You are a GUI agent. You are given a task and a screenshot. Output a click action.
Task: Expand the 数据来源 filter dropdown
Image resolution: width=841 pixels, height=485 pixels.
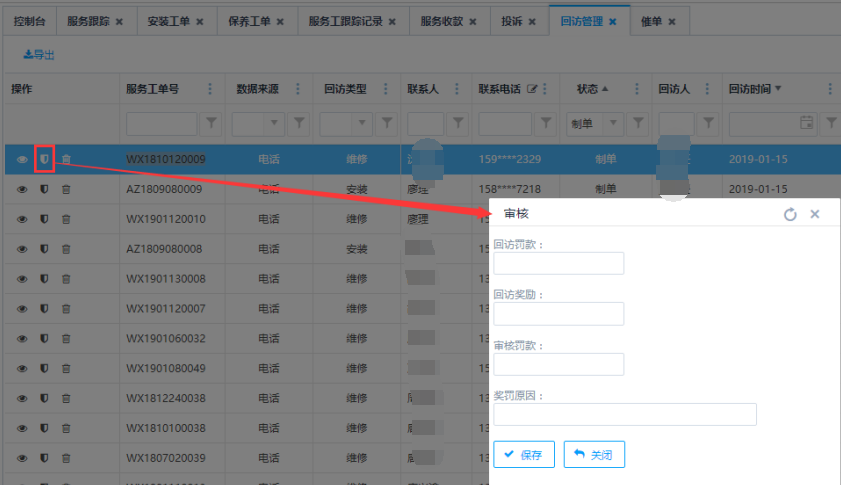pyautogui.click(x=276, y=123)
